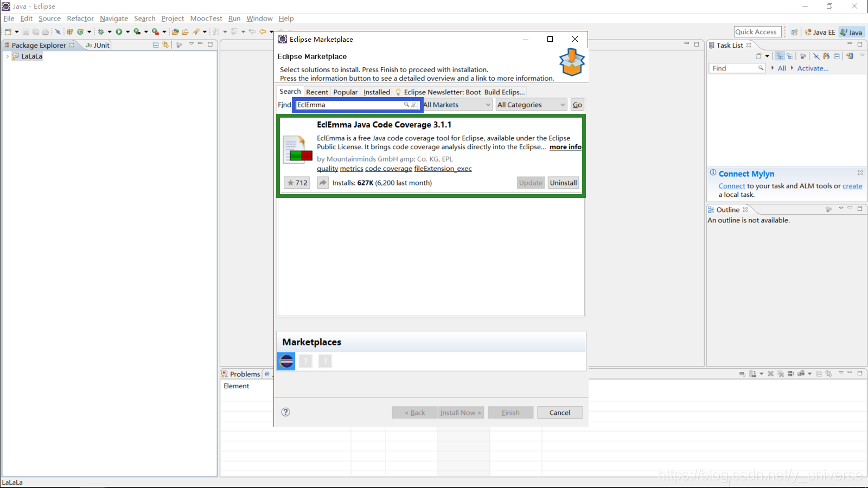Viewport: 868px width, 488px height.
Task: Click the Debug bug toolbar icon
Action: coord(101,32)
